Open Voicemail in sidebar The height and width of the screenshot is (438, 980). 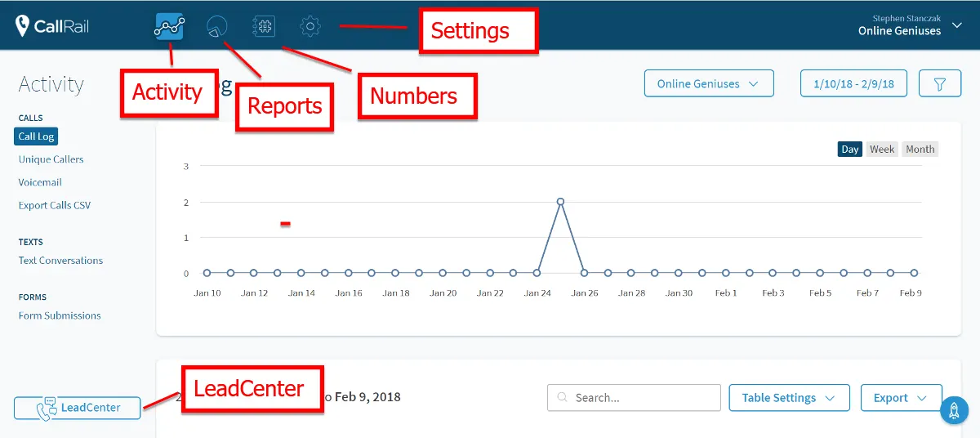tap(40, 182)
